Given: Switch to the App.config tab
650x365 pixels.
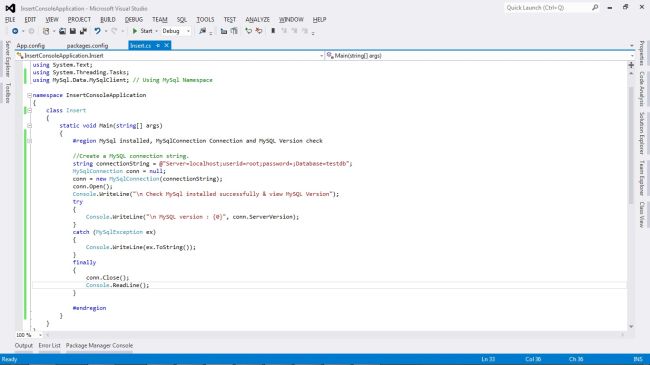Looking at the screenshot, I should (30, 46).
